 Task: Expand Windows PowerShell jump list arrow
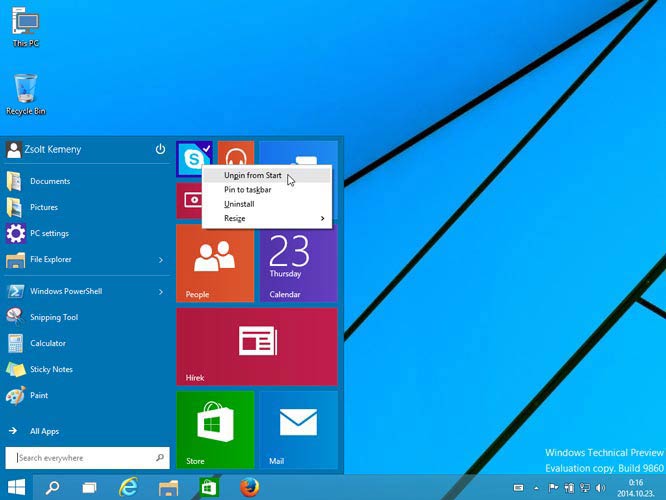(x=161, y=292)
